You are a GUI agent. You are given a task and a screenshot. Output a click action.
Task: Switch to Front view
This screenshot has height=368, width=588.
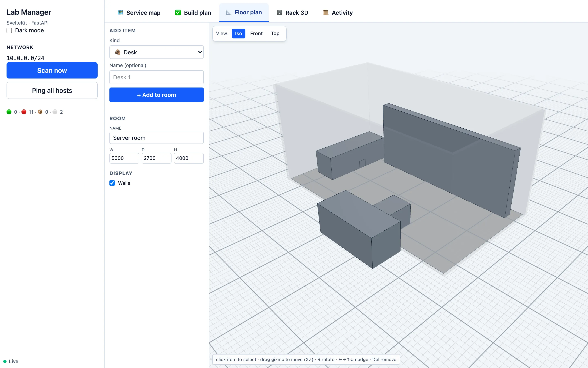coord(256,33)
